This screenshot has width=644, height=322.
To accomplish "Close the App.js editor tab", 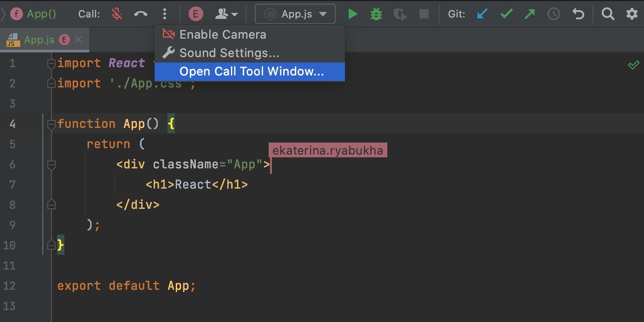I will point(78,40).
